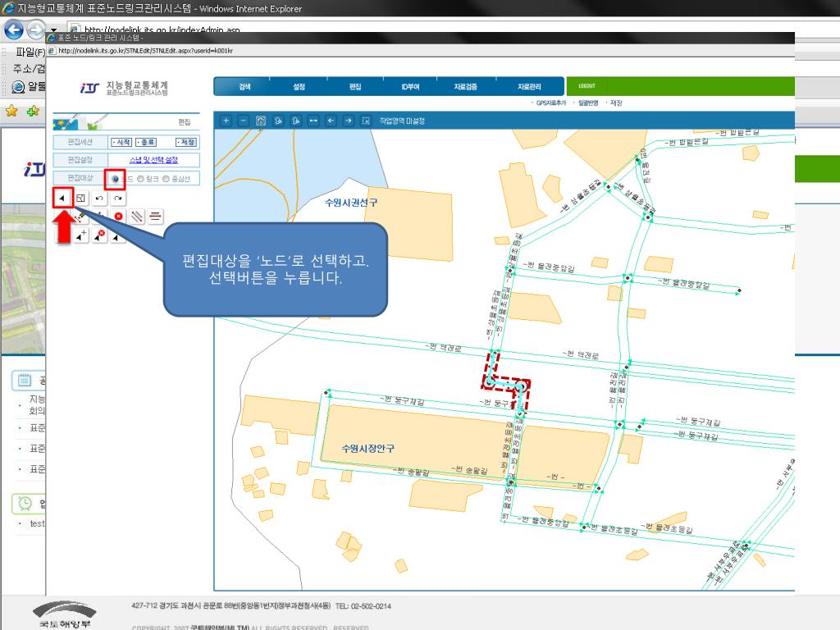The image size is (840, 630).
Task: Click the full extent map icon
Action: [x=261, y=121]
